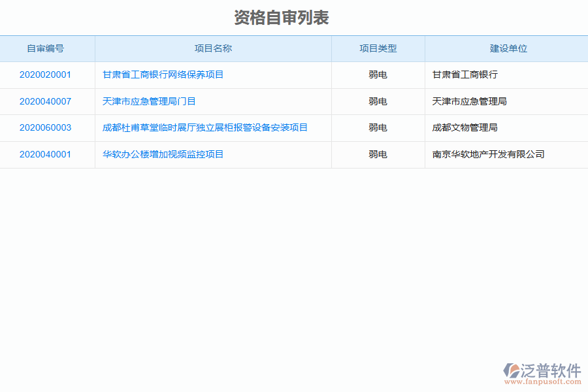Open 华软办公楼增加视频监控项目 project details
588x392 pixels.
[x=161, y=155]
